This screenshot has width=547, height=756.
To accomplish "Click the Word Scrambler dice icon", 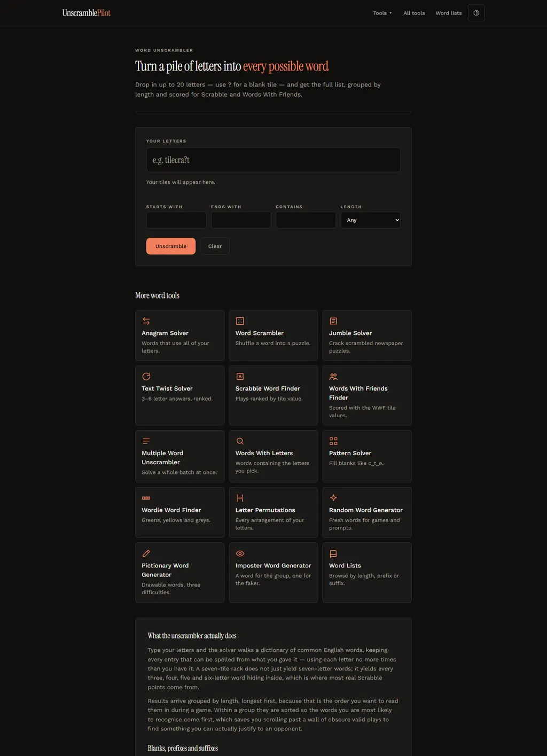I will tap(240, 321).
